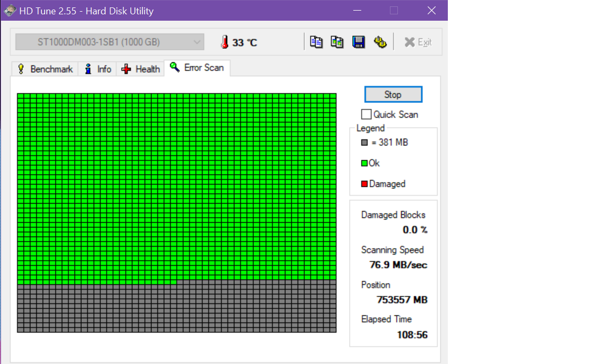The width and height of the screenshot is (612, 364).
Task: Click the copy screenshot to clipboard icon
Action: pos(337,42)
